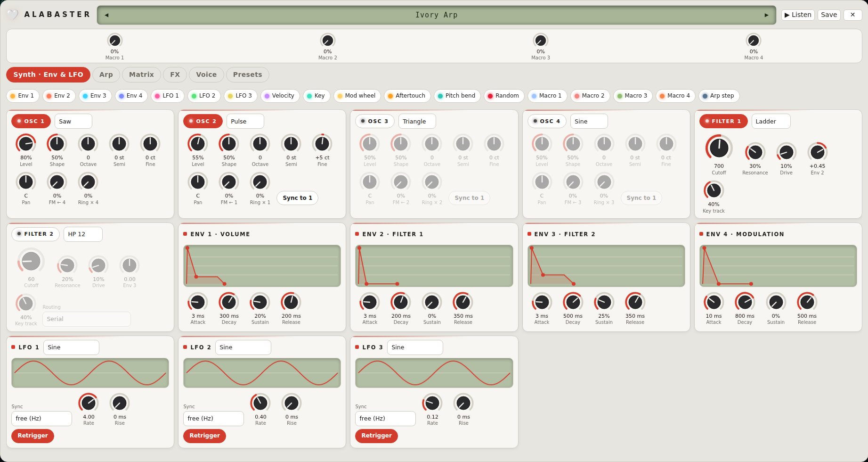Image resolution: width=868 pixels, height=462 pixels.
Task: Select the Random modulation source chip
Action: tap(503, 96)
